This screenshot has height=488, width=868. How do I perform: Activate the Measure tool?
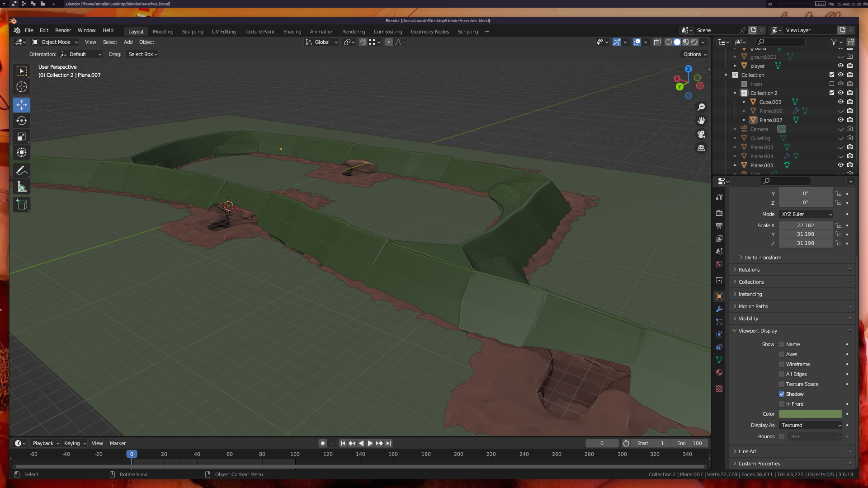21,187
